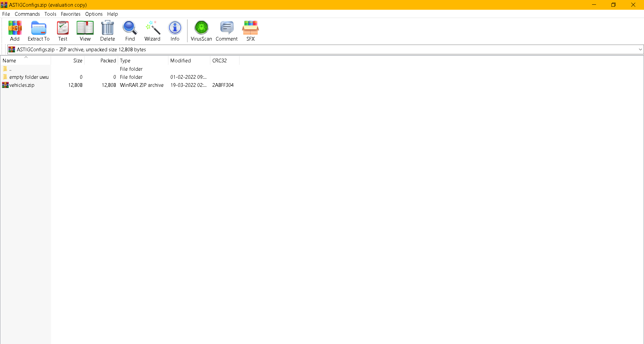Click the empty folder uwu folder icon
The height and width of the screenshot is (344, 644).
tap(5, 77)
